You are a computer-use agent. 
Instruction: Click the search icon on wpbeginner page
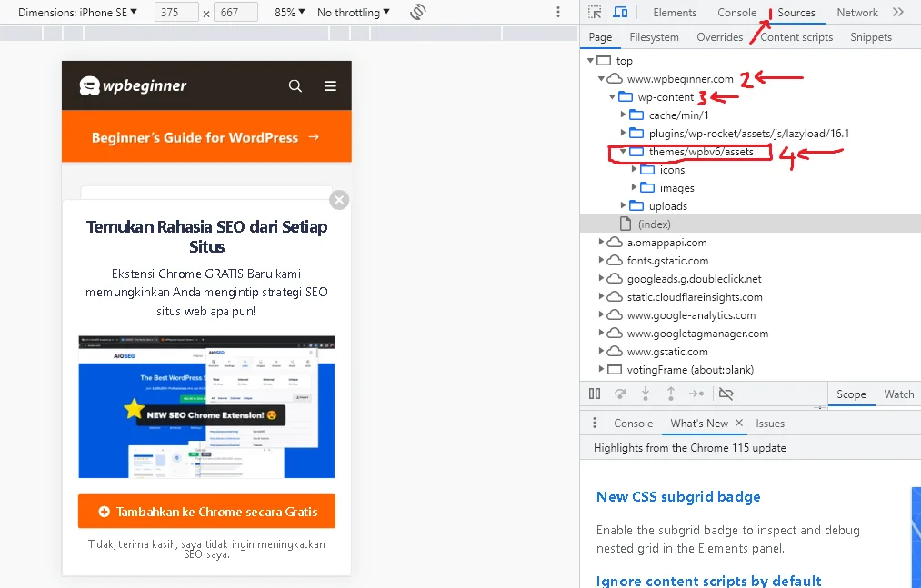295,86
